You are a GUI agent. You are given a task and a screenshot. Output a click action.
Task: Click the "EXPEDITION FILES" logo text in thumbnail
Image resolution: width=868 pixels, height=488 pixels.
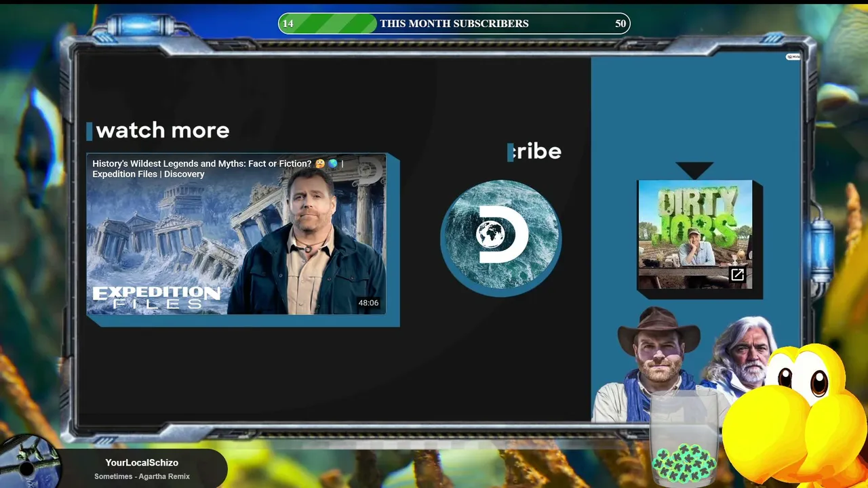click(x=157, y=297)
